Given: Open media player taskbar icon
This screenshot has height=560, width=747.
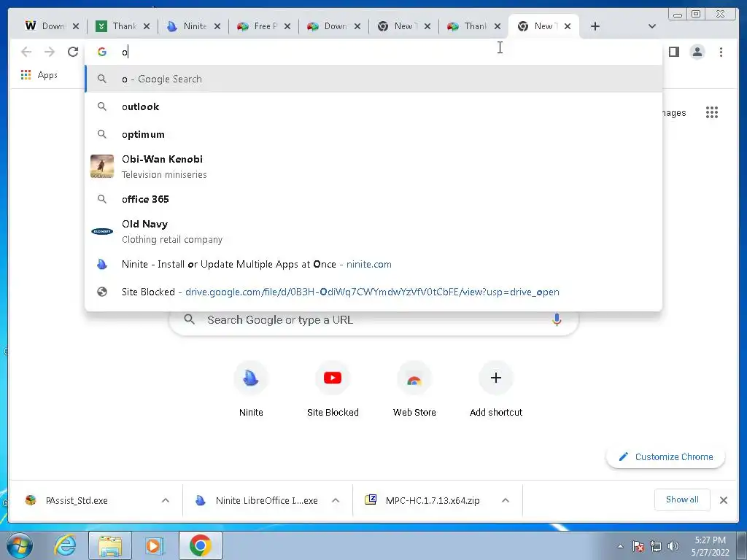Looking at the screenshot, I should coord(155,545).
